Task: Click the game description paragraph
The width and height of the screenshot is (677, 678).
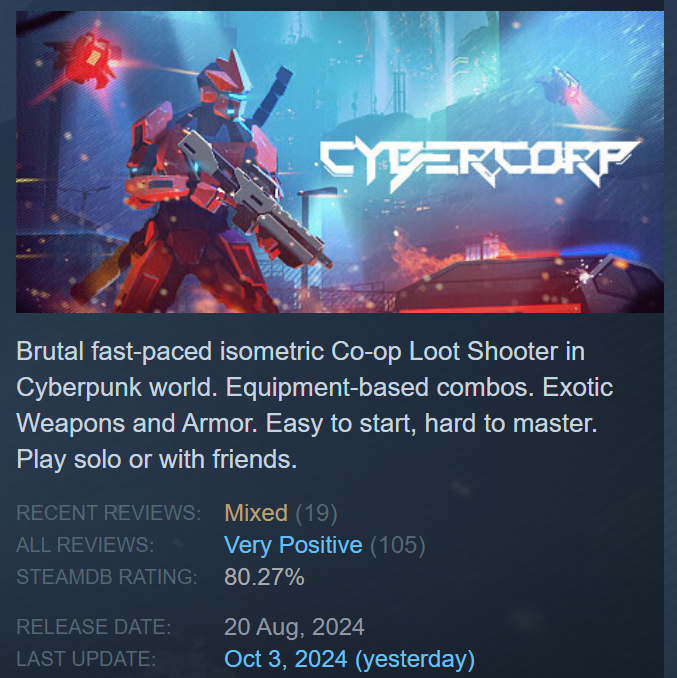Action: click(315, 405)
